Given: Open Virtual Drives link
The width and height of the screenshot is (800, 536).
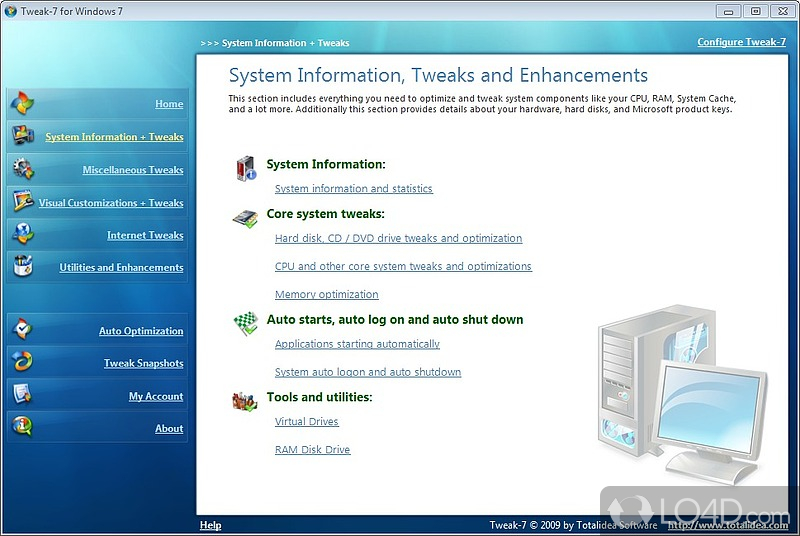Looking at the screenshot, I should click(307, 421).
